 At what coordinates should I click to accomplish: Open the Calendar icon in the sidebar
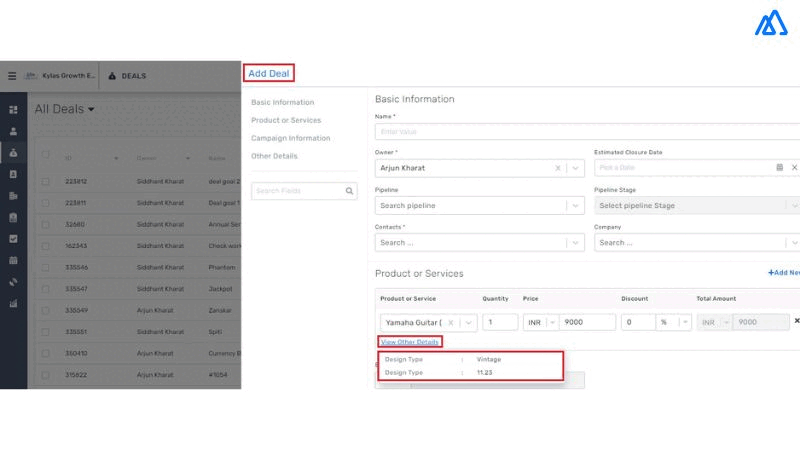coord(13,261)
